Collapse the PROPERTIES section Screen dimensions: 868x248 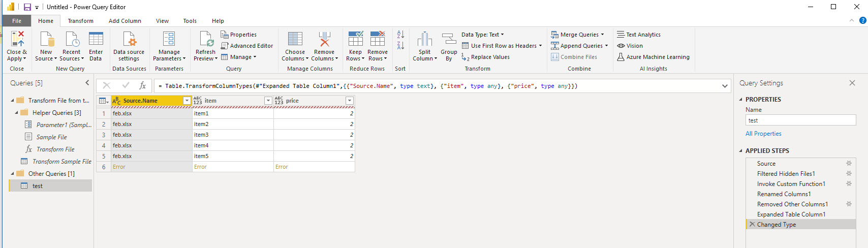(x=740, y=100)
